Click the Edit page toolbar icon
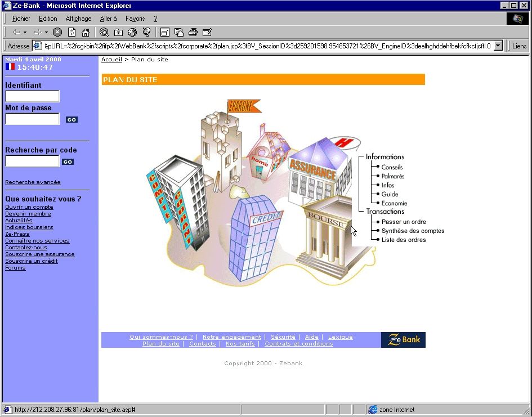This screenshot has width=532, height=417. click(207, 33)
